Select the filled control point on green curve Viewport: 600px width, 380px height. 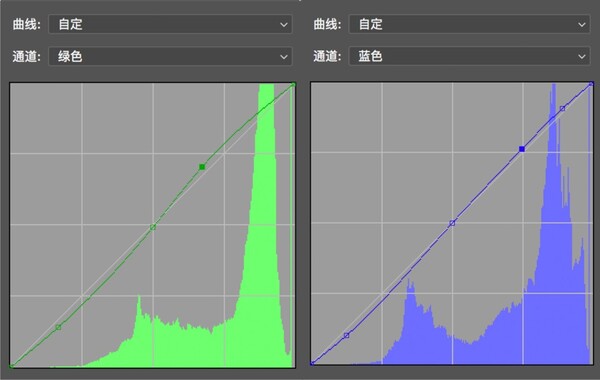click(202, 167)
